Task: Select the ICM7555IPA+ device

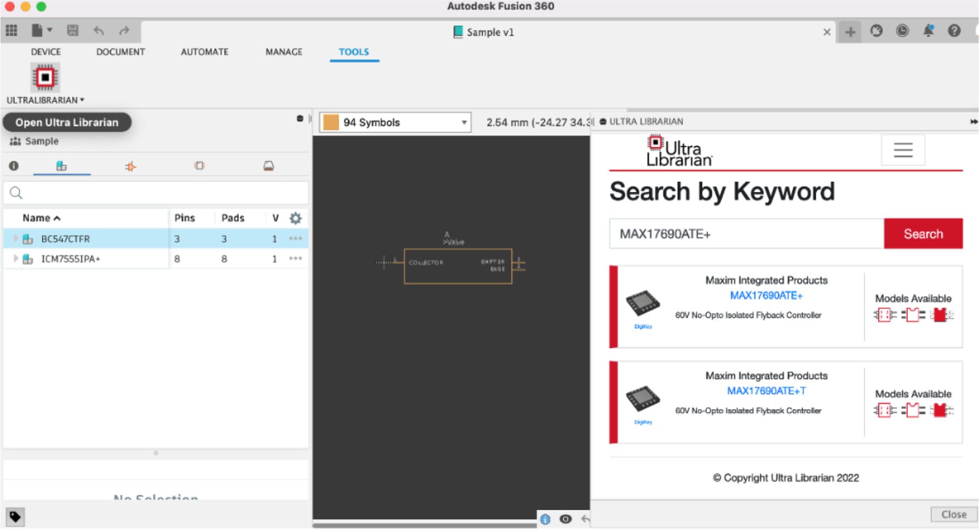Action: [70, 259]
